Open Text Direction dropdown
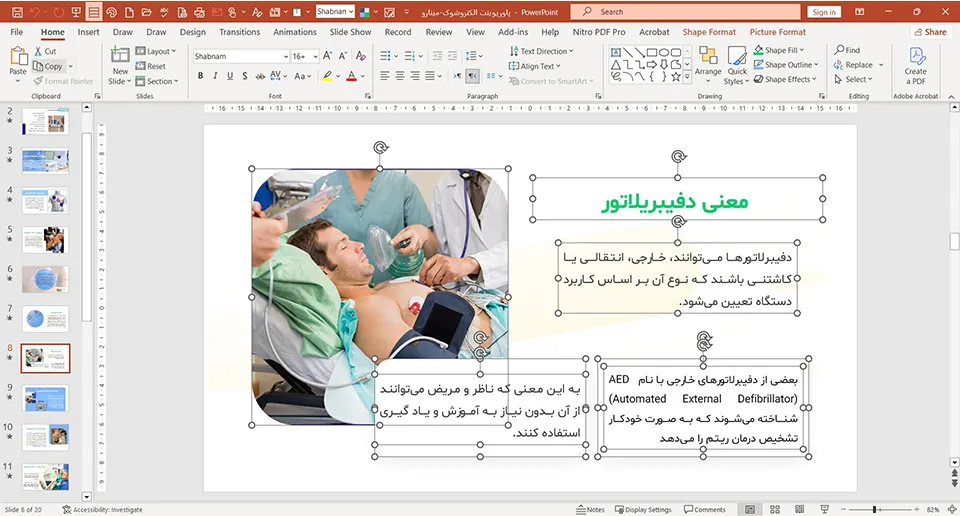The height and width of the screenshot is (516, 960). coord(541,51)
